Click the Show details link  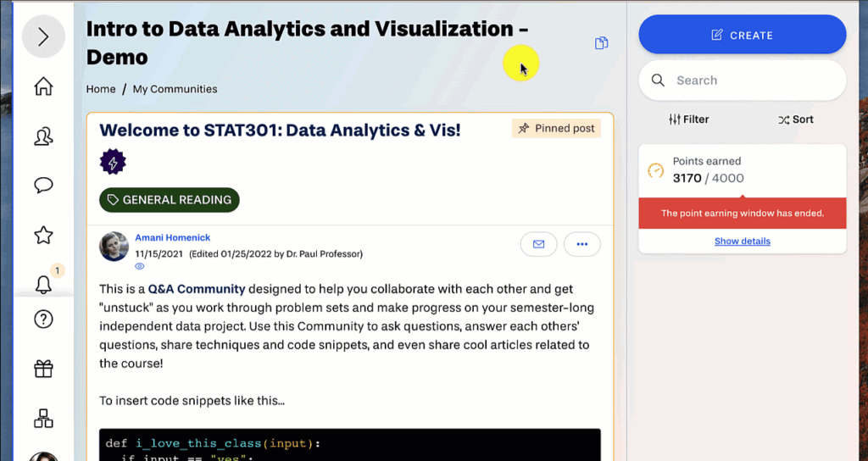(742, 242)
